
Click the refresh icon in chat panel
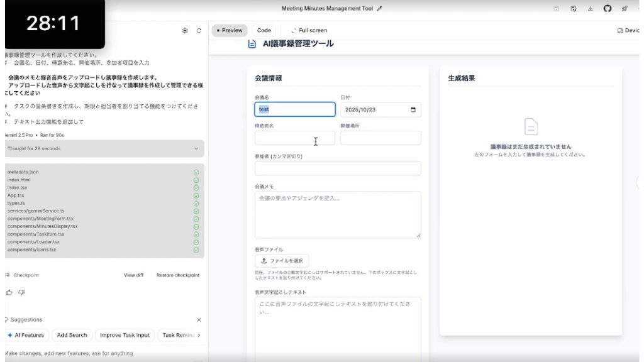click(x=199, y=30)
